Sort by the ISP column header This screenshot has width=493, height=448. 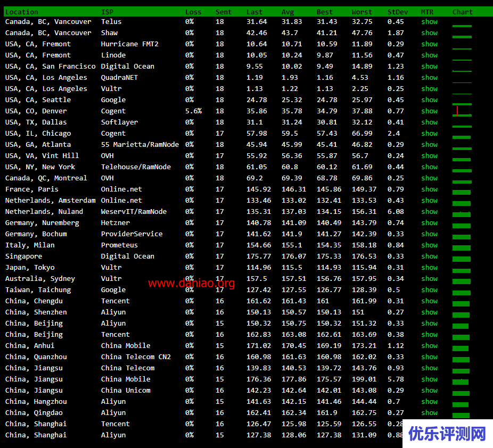pos(107,12)
